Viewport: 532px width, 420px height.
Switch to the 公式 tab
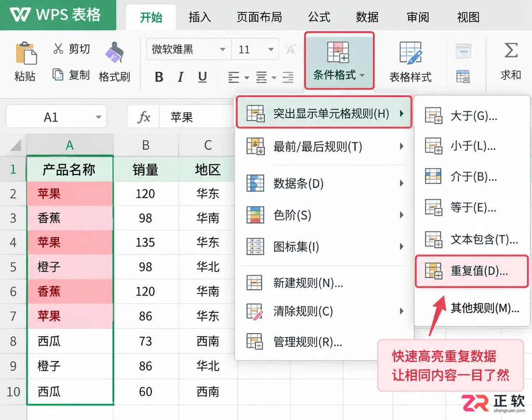[319, 17]
